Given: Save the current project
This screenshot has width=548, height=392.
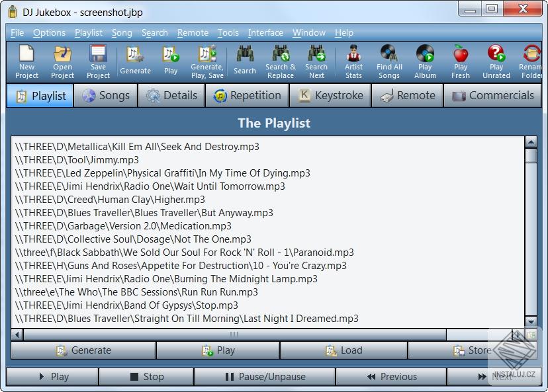Looking at the screenshot, I should pos(98,61).
